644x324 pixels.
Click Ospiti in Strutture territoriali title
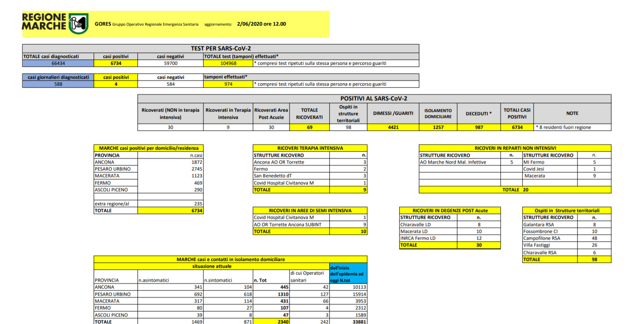pos(567,210)
